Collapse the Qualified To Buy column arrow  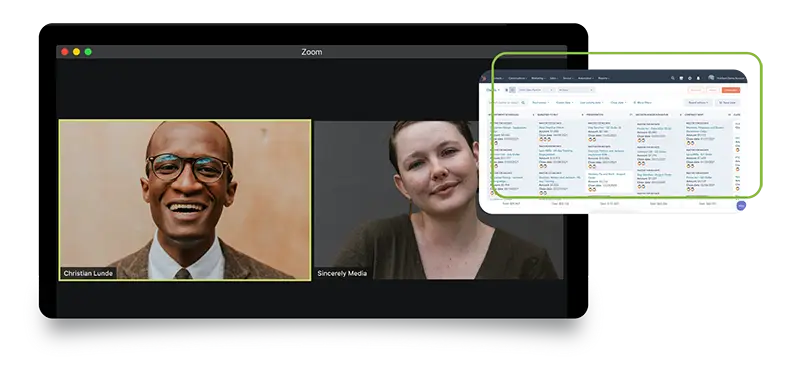point(583,115)
